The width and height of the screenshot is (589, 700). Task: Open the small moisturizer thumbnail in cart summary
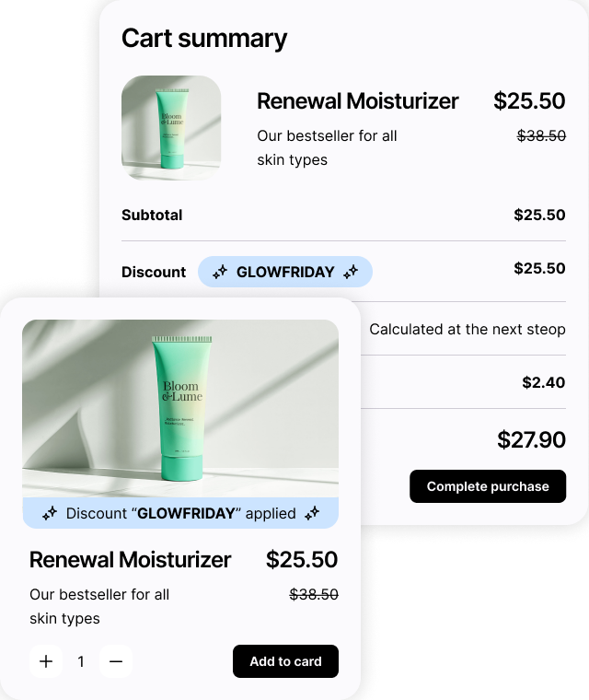171,128
